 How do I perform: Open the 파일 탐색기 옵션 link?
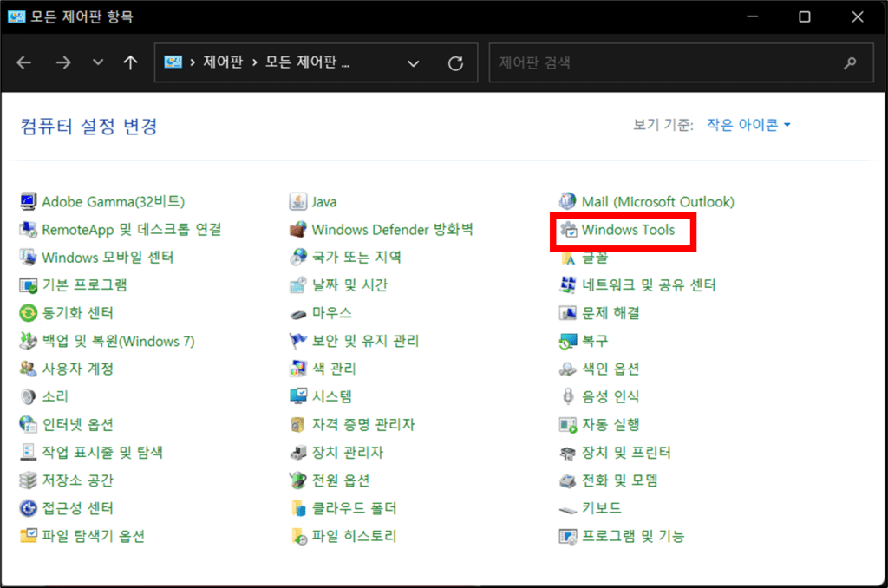(x=94, y=536)
